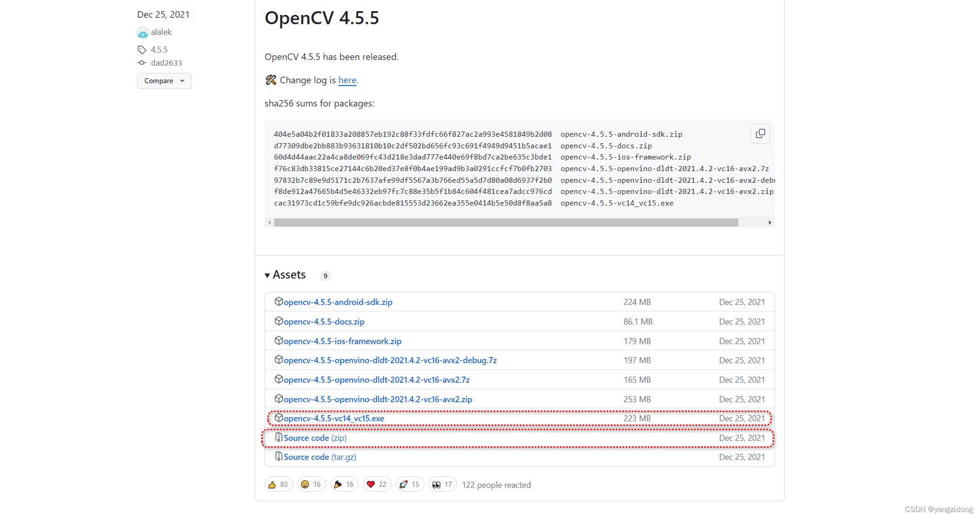980x518 pixels.
Task: Click the horizontal scrollbar of the sha256 block
Action: click(x=506, y=223)
